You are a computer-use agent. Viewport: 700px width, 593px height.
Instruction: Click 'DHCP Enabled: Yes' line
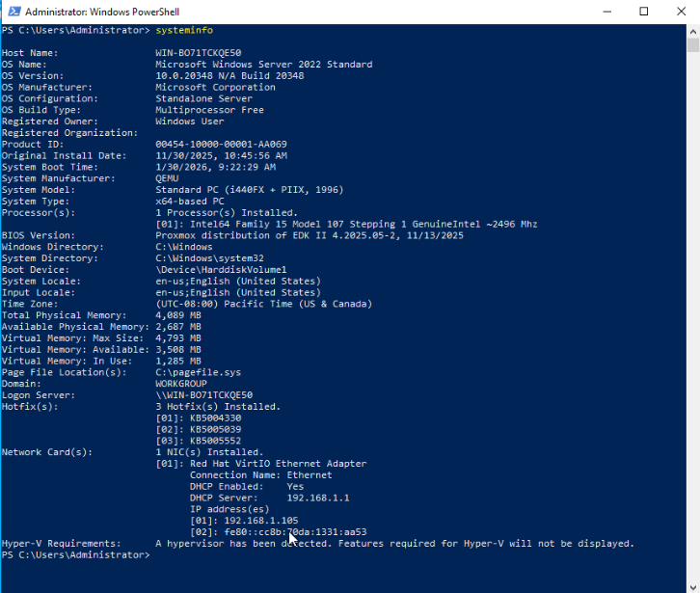[x=247, y=487]
